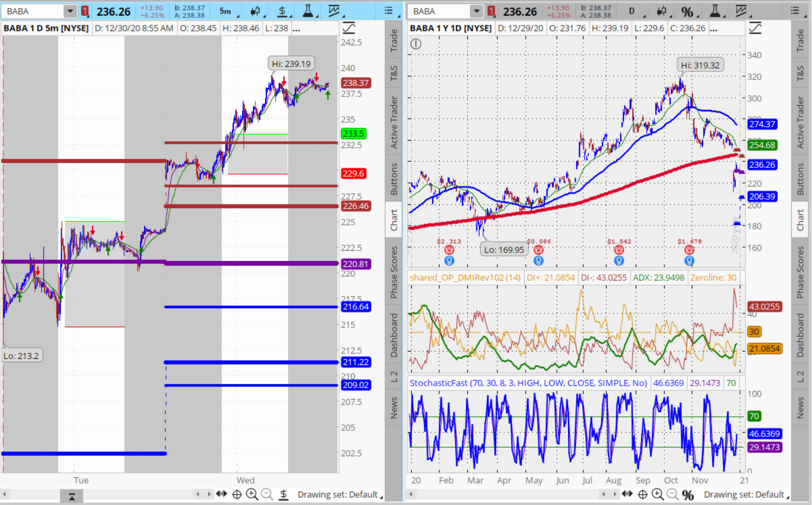
Task: Open the News tab in left sidebar
Action: [394, 408]
